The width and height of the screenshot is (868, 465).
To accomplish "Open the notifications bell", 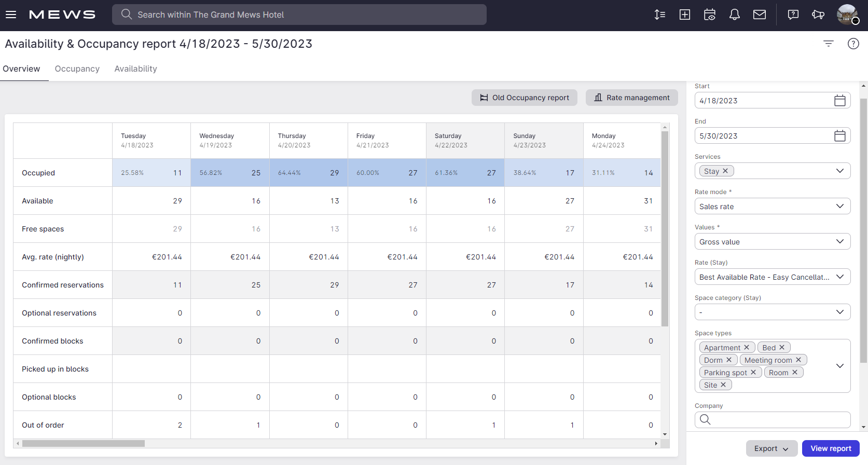I will [734, 15].
